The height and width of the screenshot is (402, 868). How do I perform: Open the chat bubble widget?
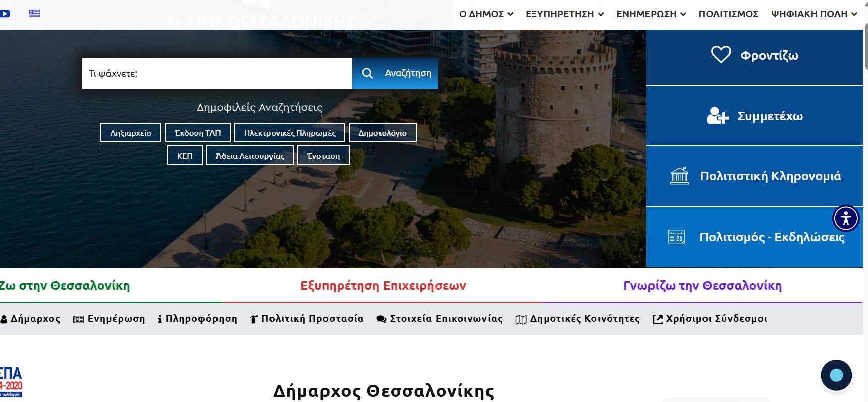coord(836,375)
